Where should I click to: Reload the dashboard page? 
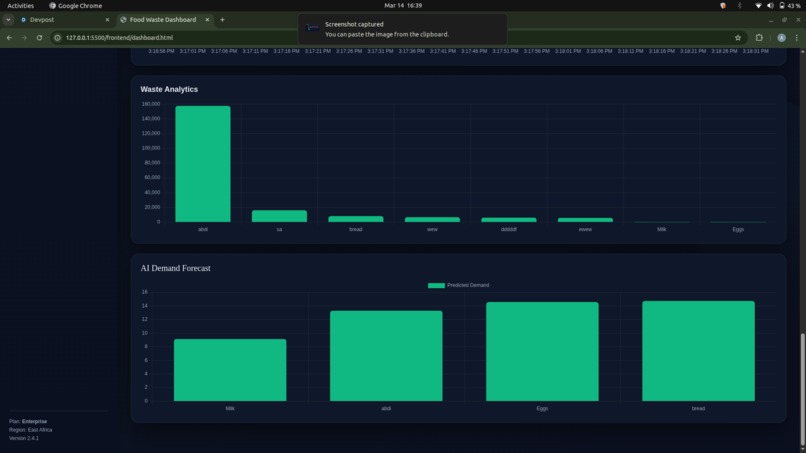click(x=39, y=38)
